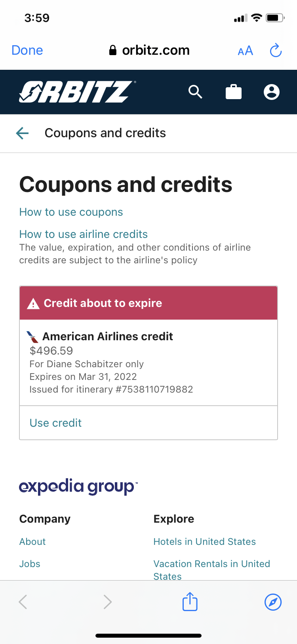Screen dimensions: 297x644
Task: Open search from the Orbitz navigation bar
Action: pyautogui.click(x=195, y=92)
